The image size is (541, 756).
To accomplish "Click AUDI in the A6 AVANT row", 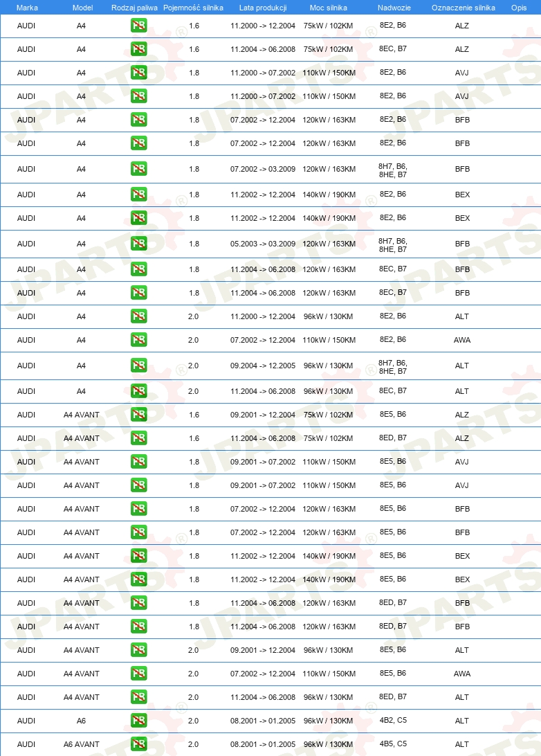I will 26,744.
